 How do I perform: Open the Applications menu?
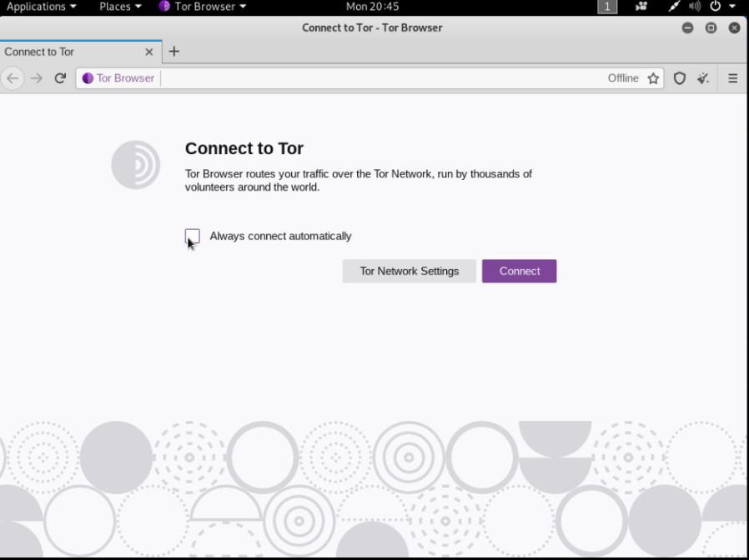click(x=41, y=7)
